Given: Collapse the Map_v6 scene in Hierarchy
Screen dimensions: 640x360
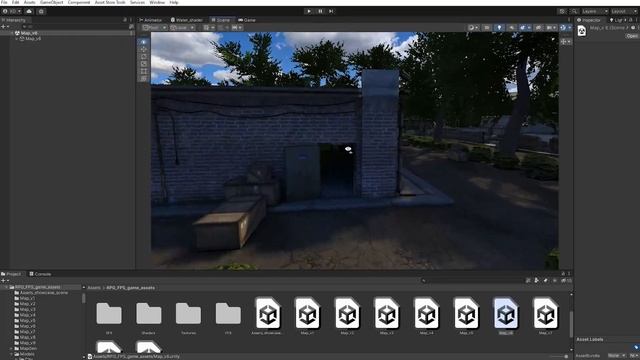Looking at the screenshot, I should (x=12, y=33).
